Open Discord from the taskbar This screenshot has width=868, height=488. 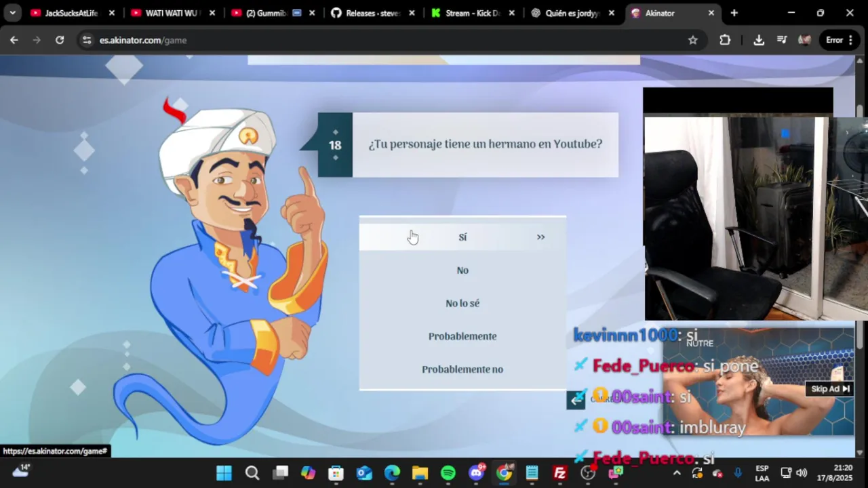click(477, 472)
